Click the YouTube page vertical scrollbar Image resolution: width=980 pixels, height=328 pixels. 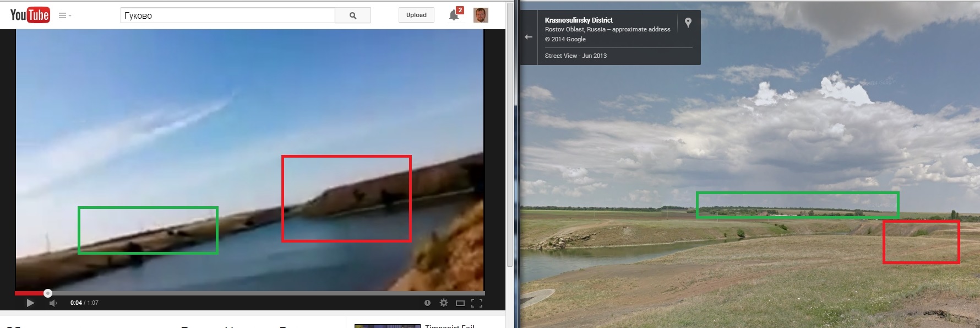[510, 138]
